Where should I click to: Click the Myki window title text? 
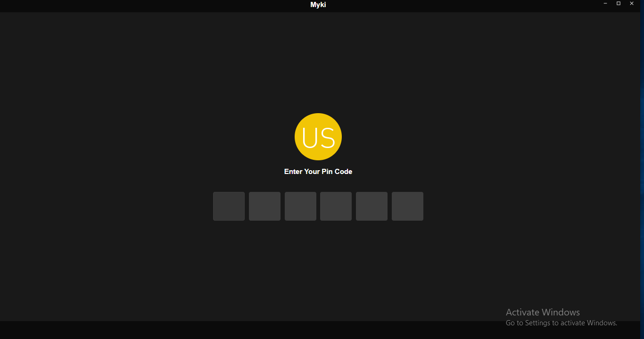[x=318, y=5]
